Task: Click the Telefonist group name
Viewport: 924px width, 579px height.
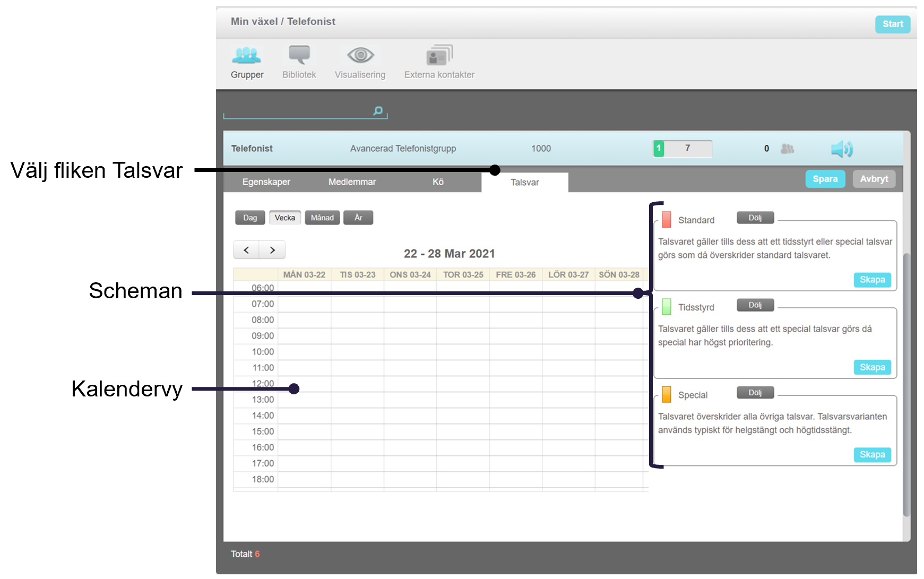Action: point(252,149)
